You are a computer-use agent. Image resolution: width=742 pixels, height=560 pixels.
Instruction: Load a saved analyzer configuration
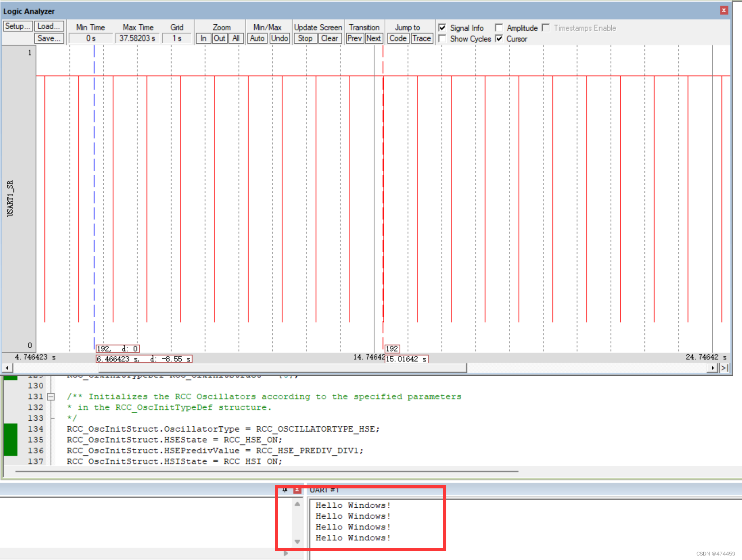coord(49,26)
